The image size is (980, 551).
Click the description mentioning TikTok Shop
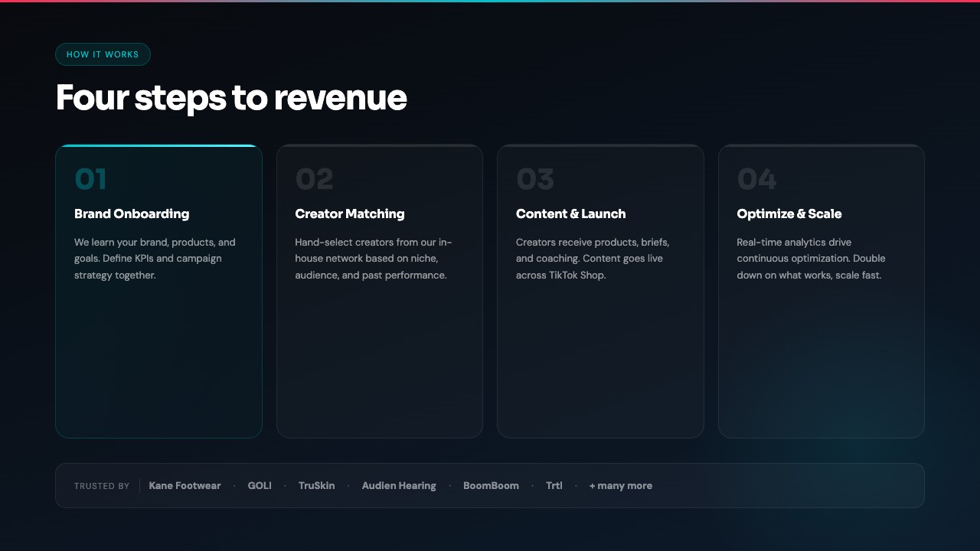click(x=593, y=259)
